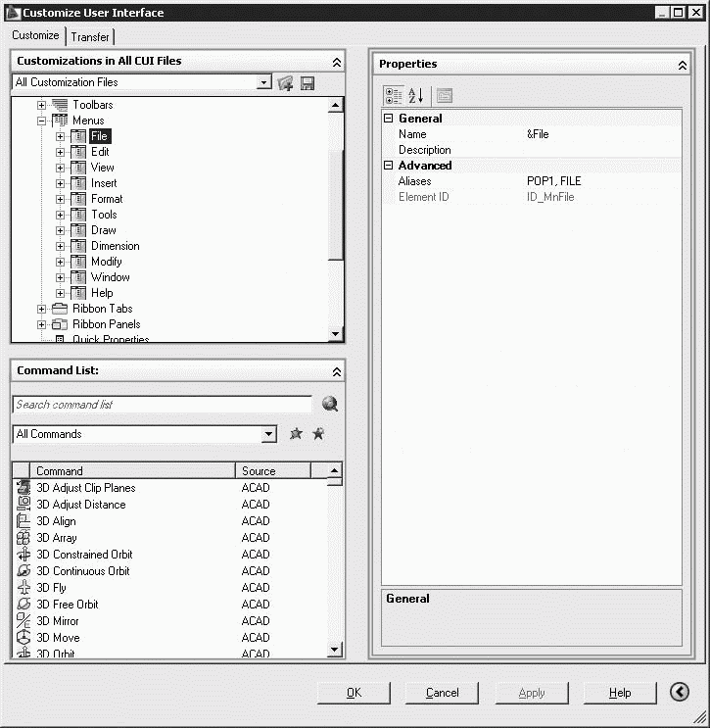
Task: Click the Search command list field
Action: 162,405
